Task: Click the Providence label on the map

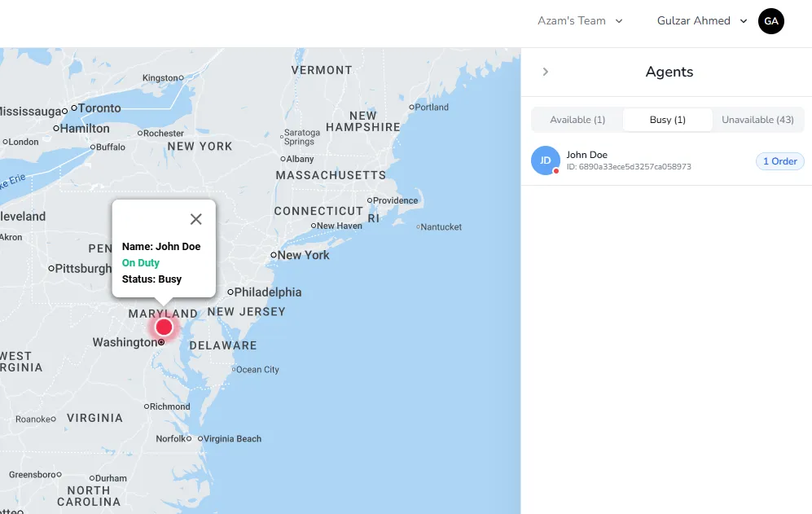Action: tap(395, 200)
